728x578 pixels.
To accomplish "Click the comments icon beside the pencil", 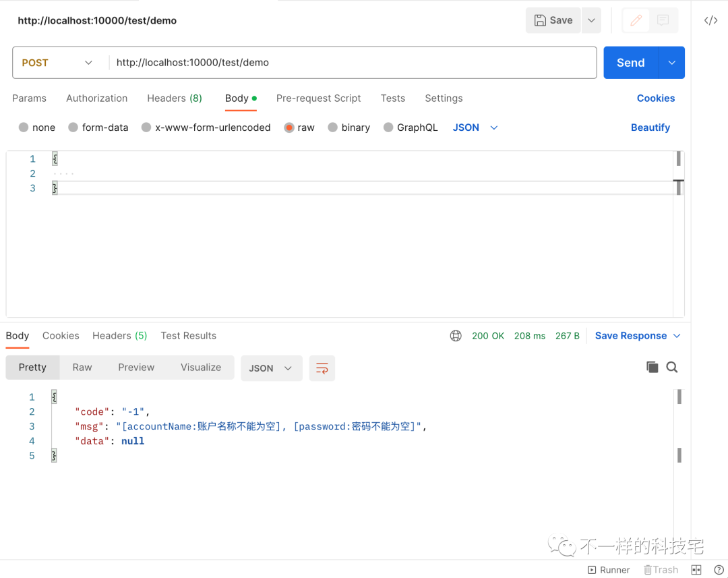I will [x=663, y=20].
